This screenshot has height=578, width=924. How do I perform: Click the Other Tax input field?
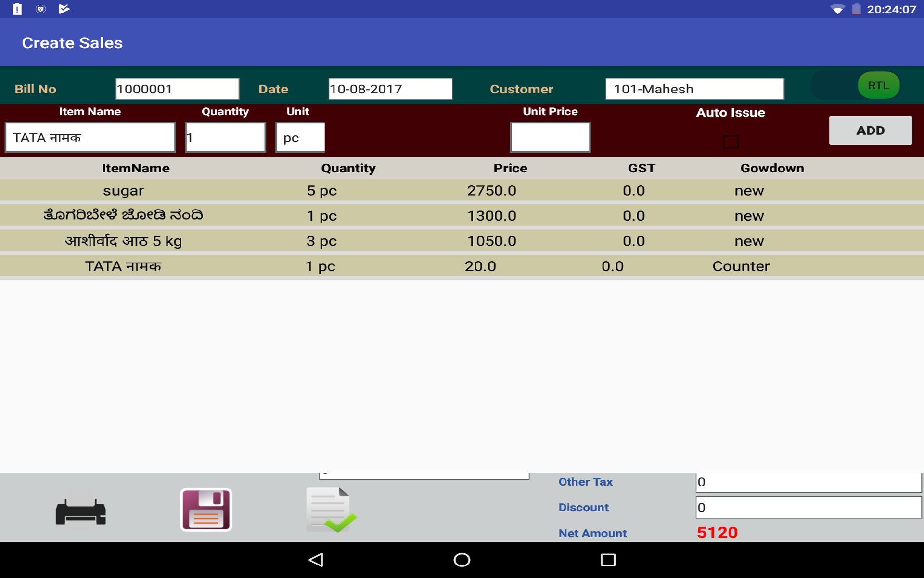[808, 482]
